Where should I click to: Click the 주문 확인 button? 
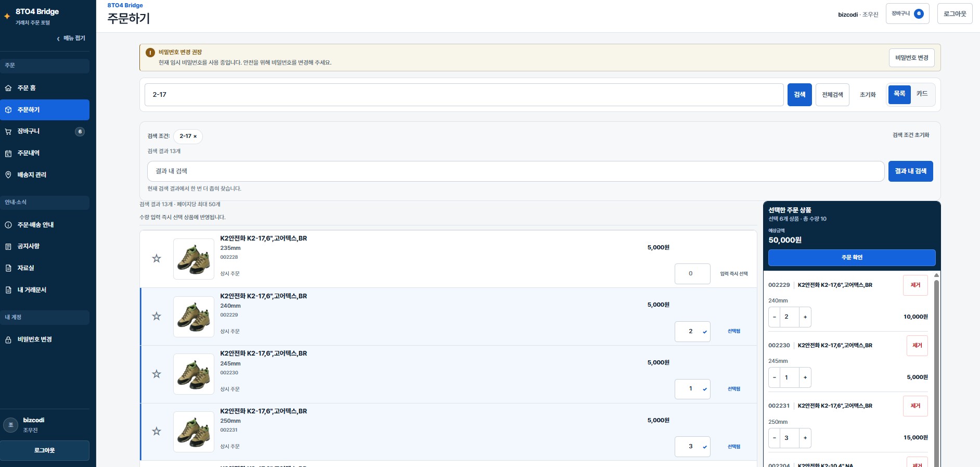(852, 258)
